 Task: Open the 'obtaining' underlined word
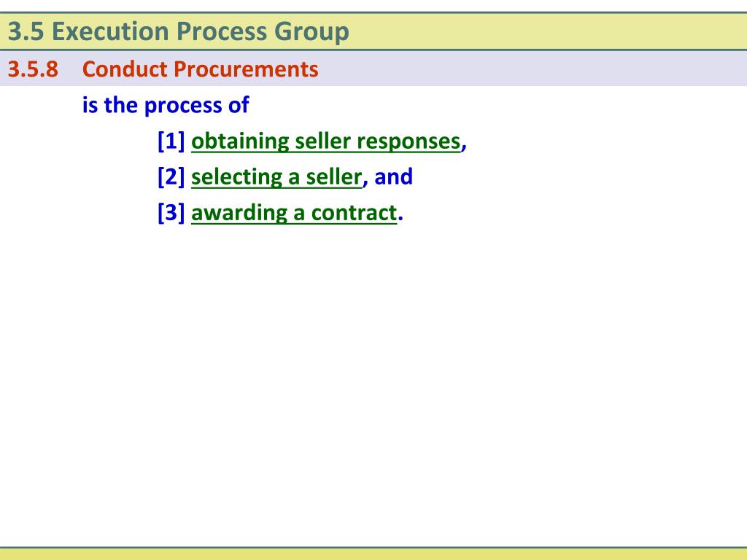(240, 141)
